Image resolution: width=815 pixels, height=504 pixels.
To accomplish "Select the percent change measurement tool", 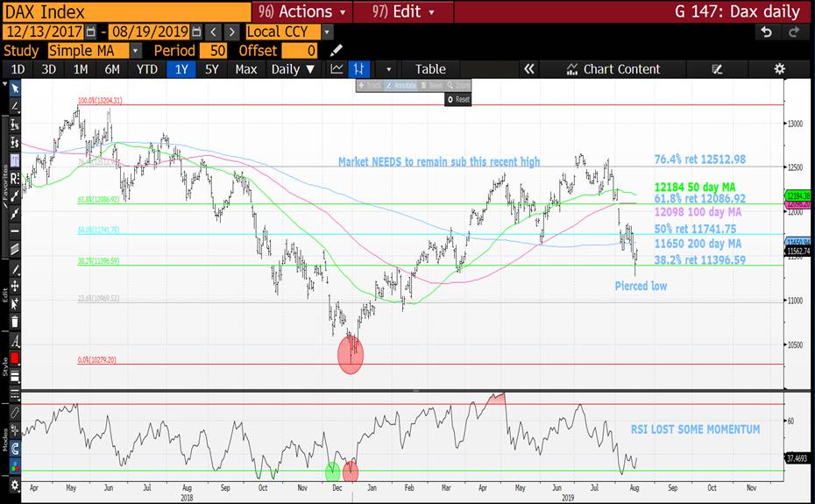I will [15, 124].
